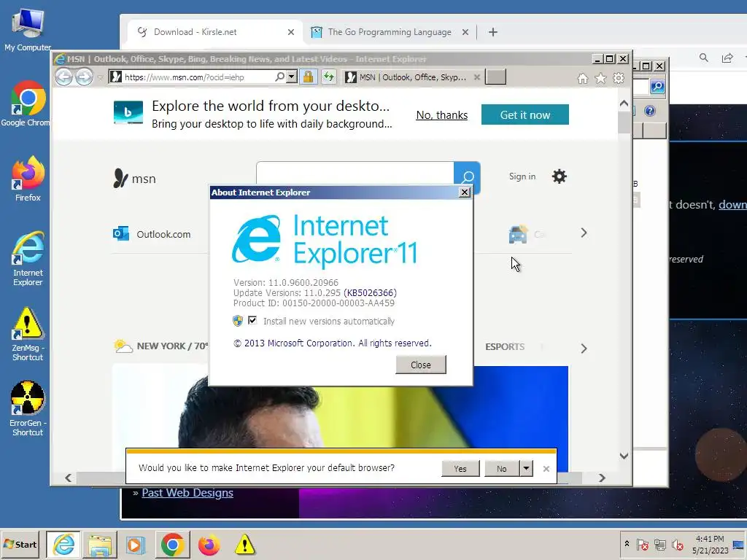This screenshot has width=747, height=560.
Task: Go back in Internet Explorer
Action: [x=63, y=77]
